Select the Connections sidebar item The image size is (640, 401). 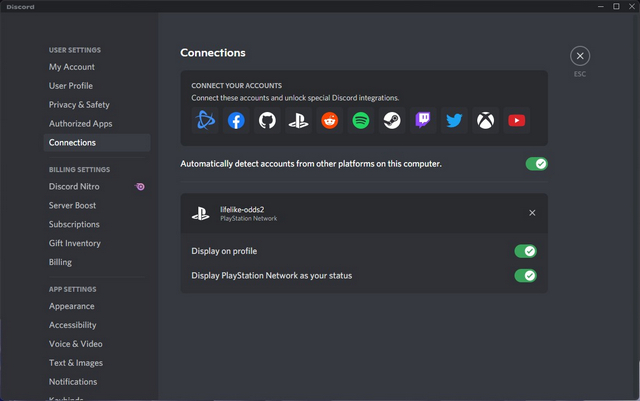[x=97, y=143]
